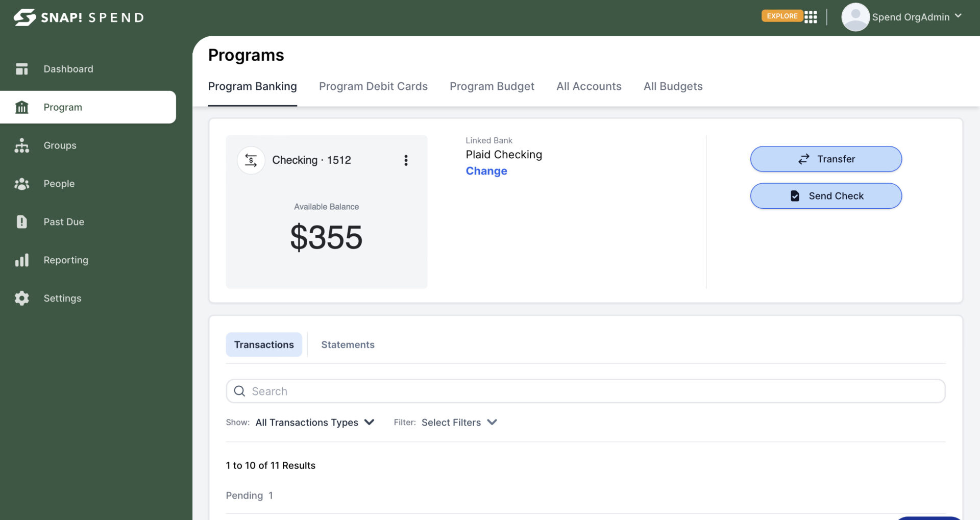The width and height of the screenshot is (980, 520).
Task: Click the transfer arrows icon on Checking card
Action: pyautogui.click(x=251, y=160)
